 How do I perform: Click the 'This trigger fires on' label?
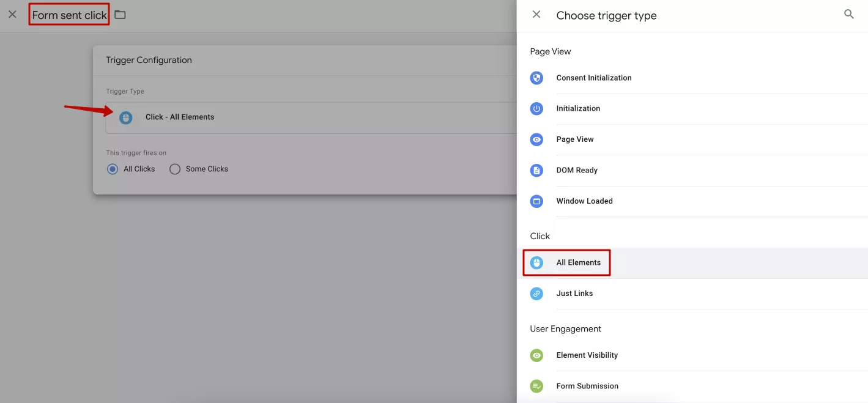[x=136, y=153]
